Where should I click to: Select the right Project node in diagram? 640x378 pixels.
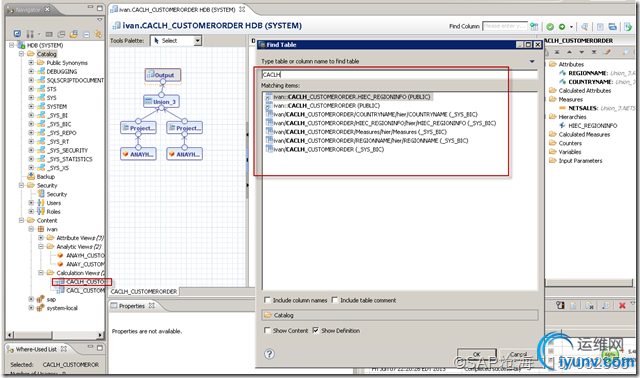[x=184, y=128]
